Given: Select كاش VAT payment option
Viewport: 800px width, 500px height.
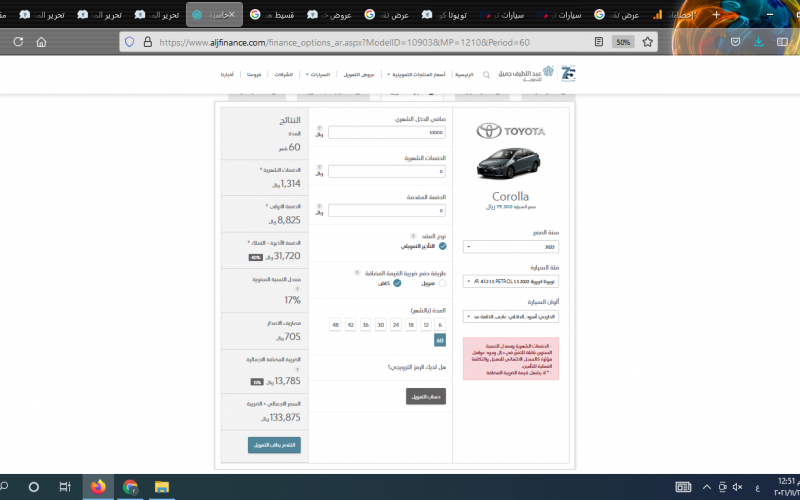Looking at the screenshot, I should pyautogui.click(x=397, y=283).
